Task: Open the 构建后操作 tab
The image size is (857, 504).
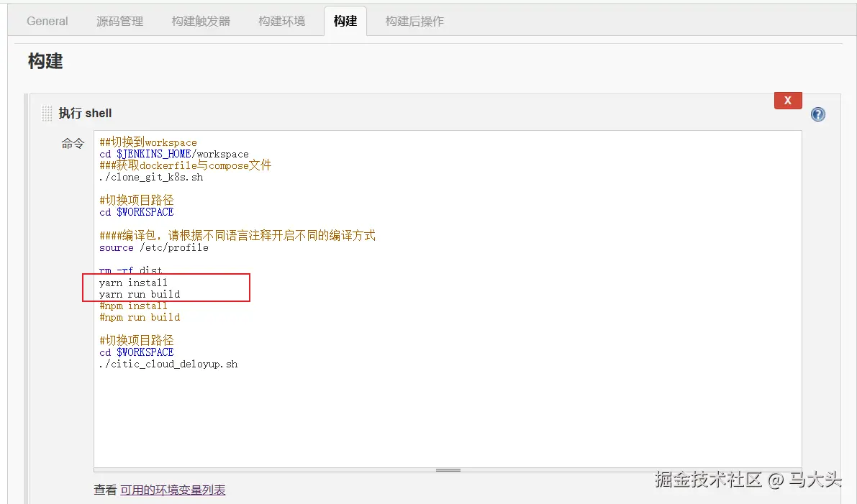Action: point(414,21)
